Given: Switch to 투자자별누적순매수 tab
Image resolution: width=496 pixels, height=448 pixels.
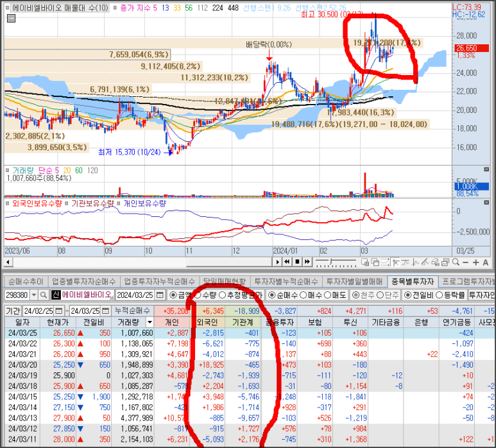Looking at the screenshot, I should point(286,281).
